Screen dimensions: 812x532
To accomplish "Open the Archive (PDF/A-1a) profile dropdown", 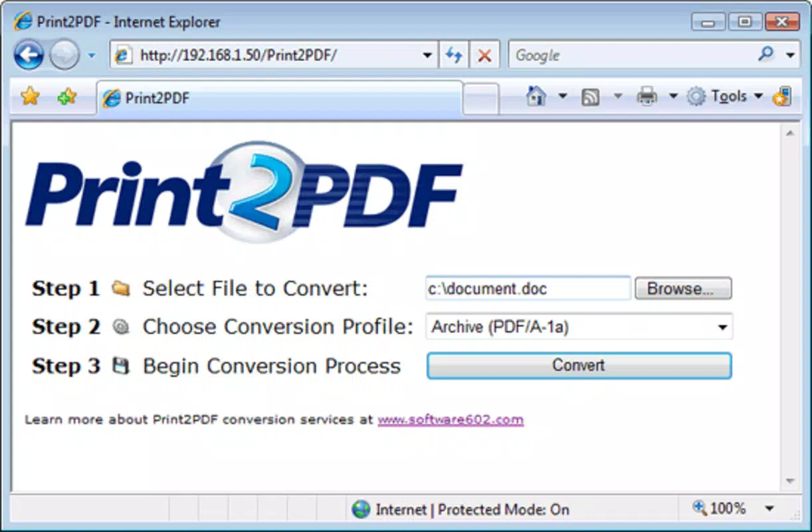I will [579, 327].
